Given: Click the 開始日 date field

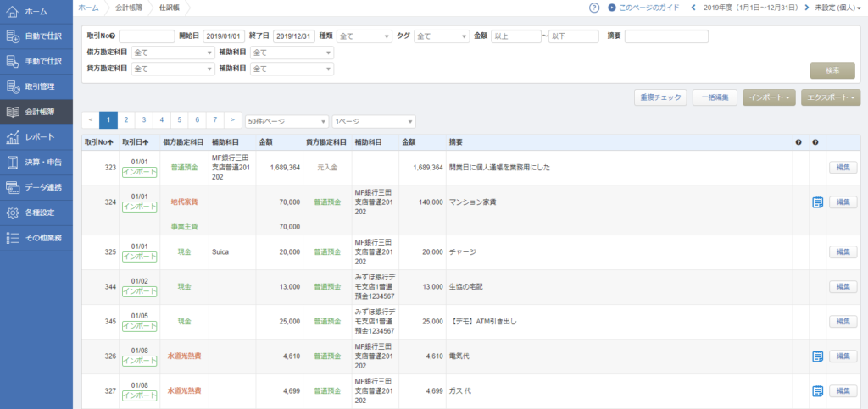Looking at the screenshot, I should coord(224,36).
